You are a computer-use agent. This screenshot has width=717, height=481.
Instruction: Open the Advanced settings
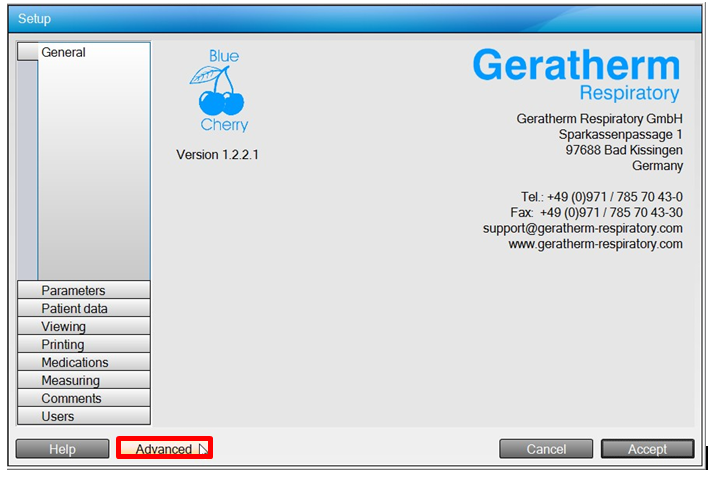point(164,449)
